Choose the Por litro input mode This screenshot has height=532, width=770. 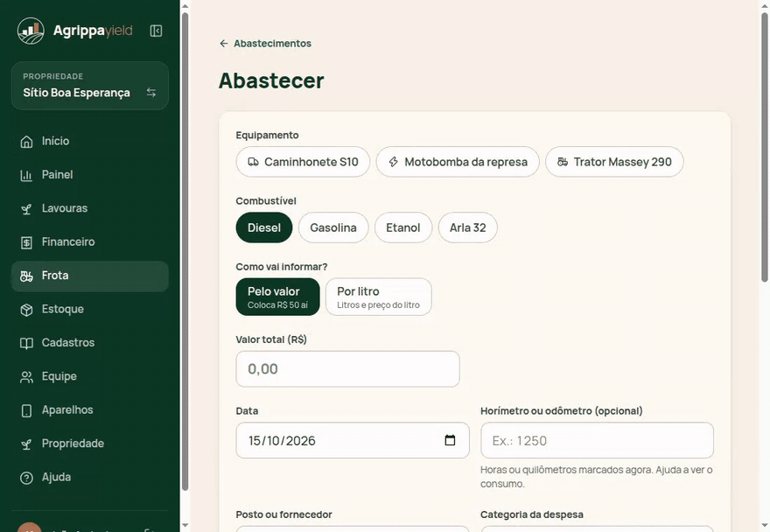pyautogui.click(x=379, y=297)
